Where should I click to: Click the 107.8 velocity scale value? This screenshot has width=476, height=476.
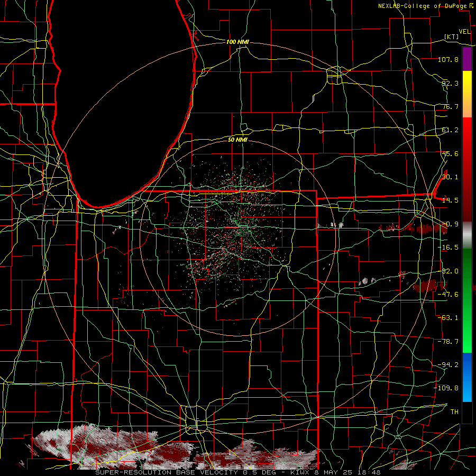[448, 59]
